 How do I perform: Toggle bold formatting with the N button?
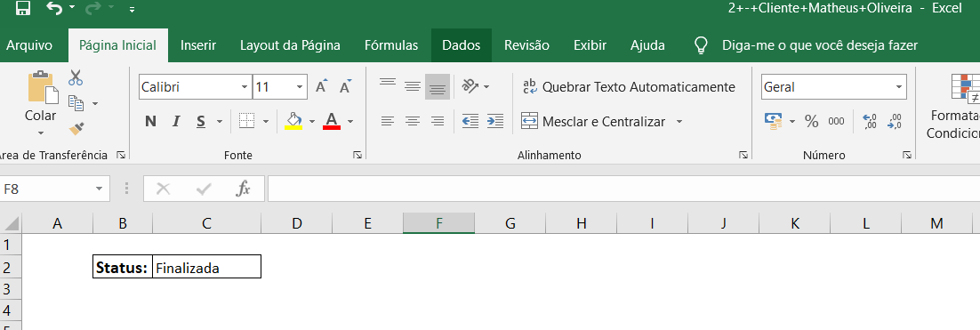150,121
